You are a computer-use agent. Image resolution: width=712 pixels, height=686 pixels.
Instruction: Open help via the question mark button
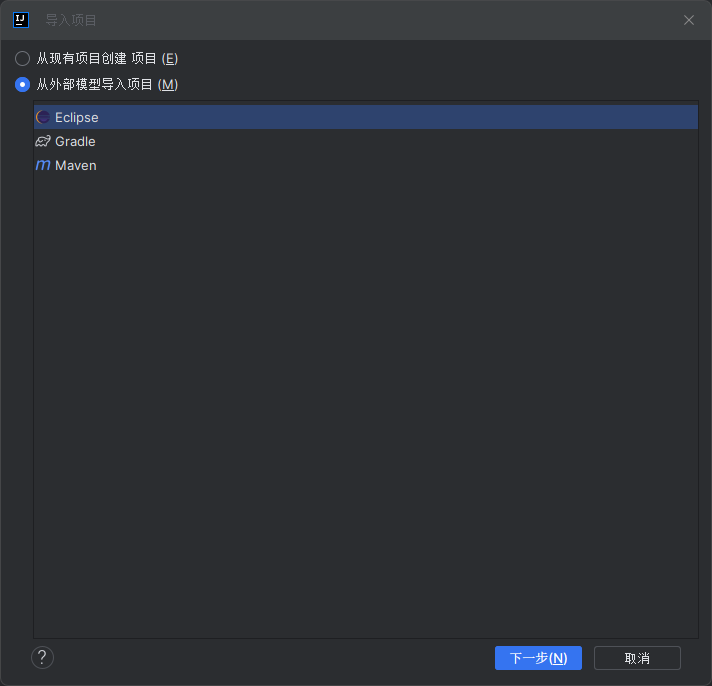pyautogui.click(x=42, y=657)
